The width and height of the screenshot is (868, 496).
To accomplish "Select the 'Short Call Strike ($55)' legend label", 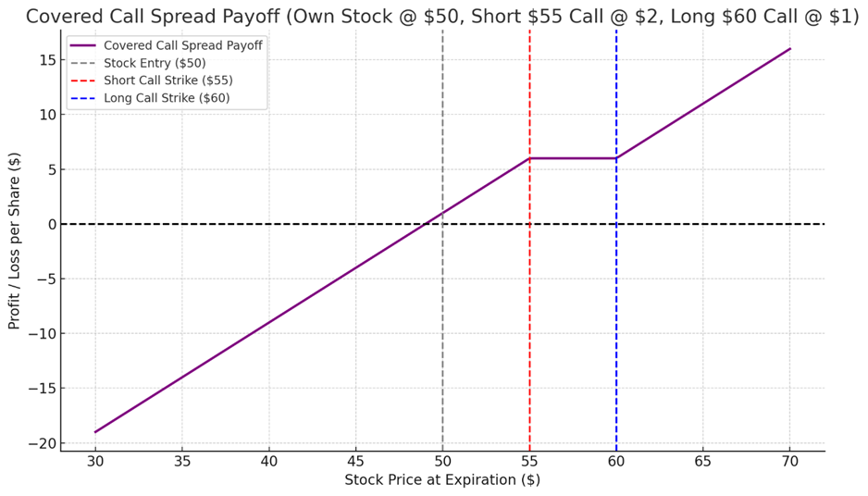I will tap(168, 81).
